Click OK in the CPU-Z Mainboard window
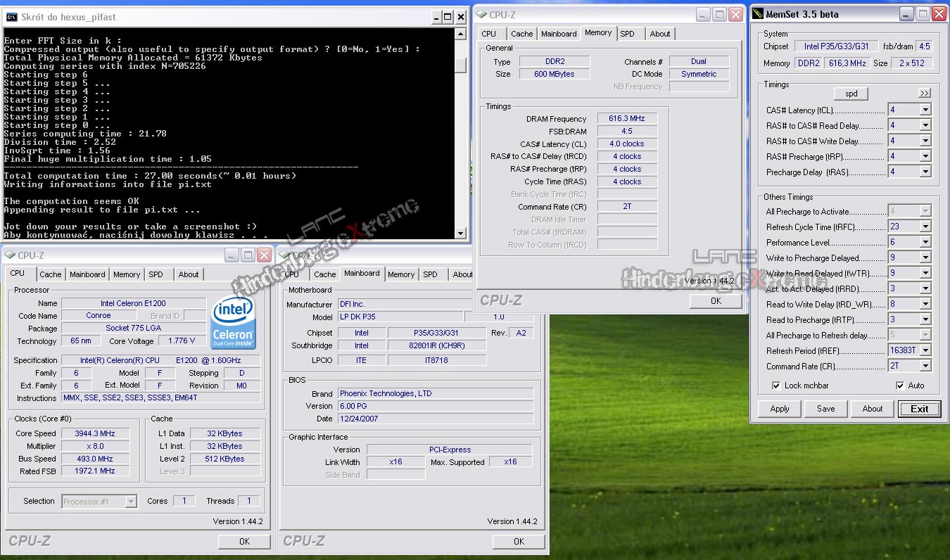Viewport: 950px width, 560px height. click(x=519, y=542)
